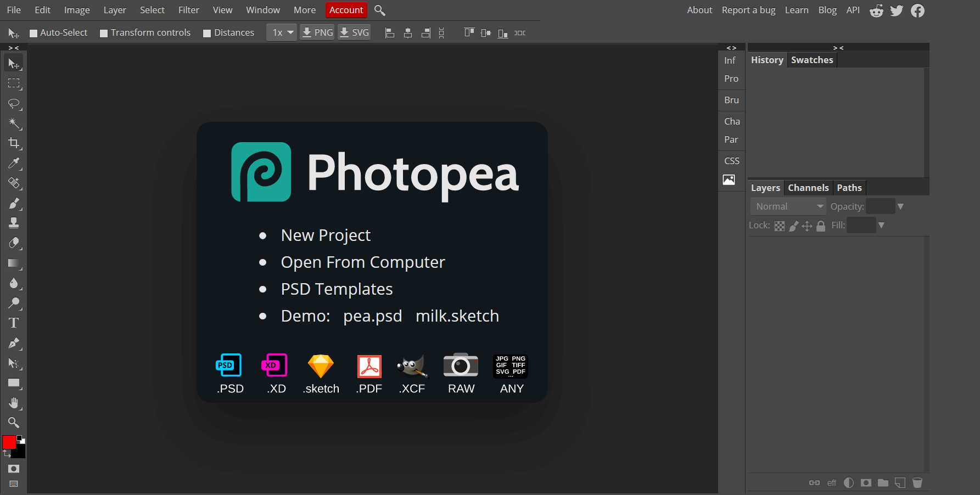Activate the Eraser tool
980x495 pixels.
[14, 243]
